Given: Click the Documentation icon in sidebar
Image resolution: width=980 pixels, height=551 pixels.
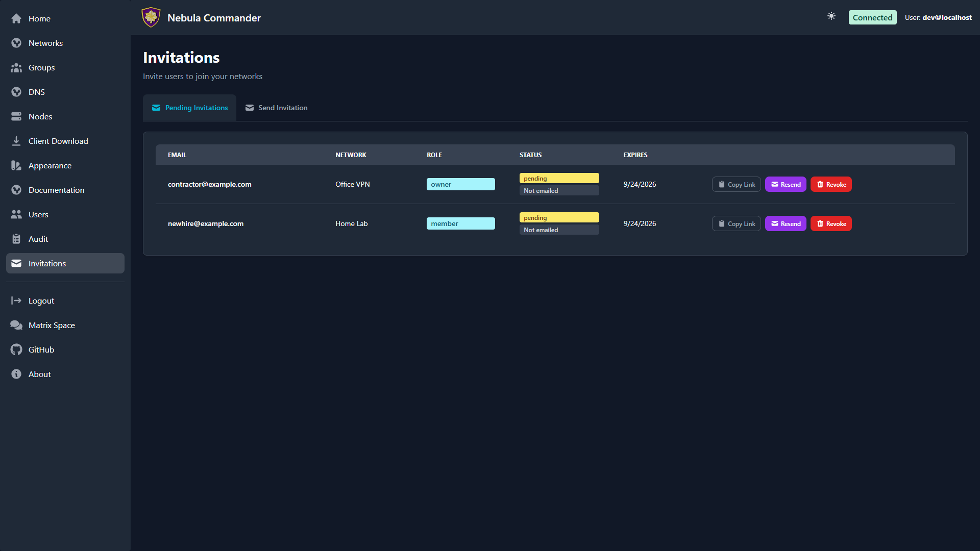Looking at the screenshot, I should [x=16, y=190].
